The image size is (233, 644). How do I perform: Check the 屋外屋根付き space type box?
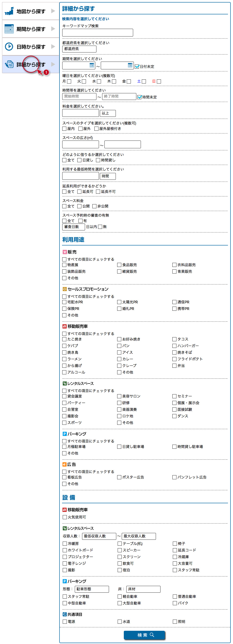click(96, 129)
